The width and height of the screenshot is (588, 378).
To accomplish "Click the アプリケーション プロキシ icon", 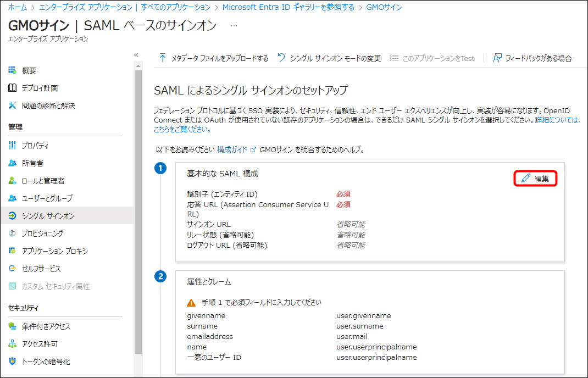I will click(13, 251).
